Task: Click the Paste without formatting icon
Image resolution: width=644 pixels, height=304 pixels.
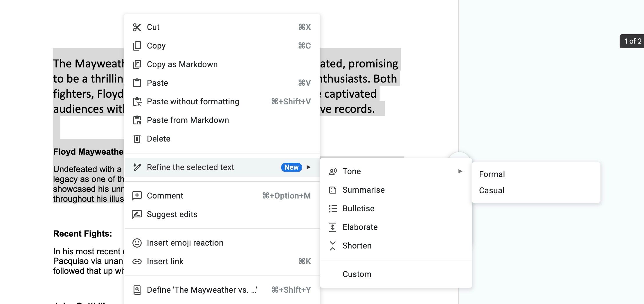Action: [x=137, y=102]
